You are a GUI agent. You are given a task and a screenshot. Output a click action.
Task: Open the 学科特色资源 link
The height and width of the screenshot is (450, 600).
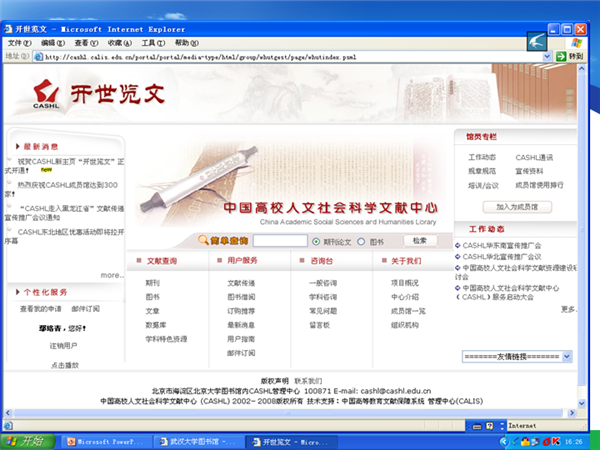pos(166,339)
